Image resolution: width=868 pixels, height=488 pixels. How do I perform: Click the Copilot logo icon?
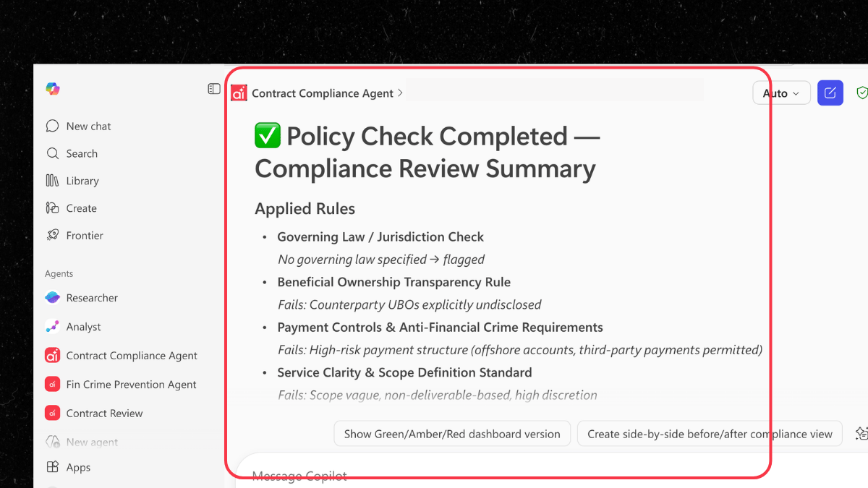click(53, 89)
